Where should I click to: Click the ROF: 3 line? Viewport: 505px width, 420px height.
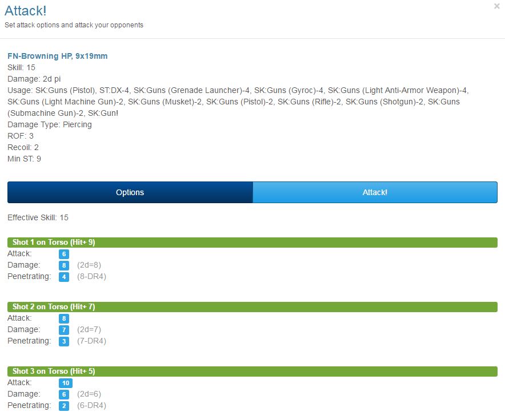21,136
